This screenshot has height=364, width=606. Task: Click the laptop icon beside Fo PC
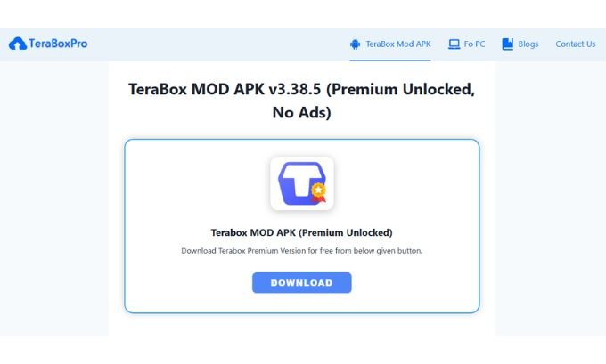(454, 44)
